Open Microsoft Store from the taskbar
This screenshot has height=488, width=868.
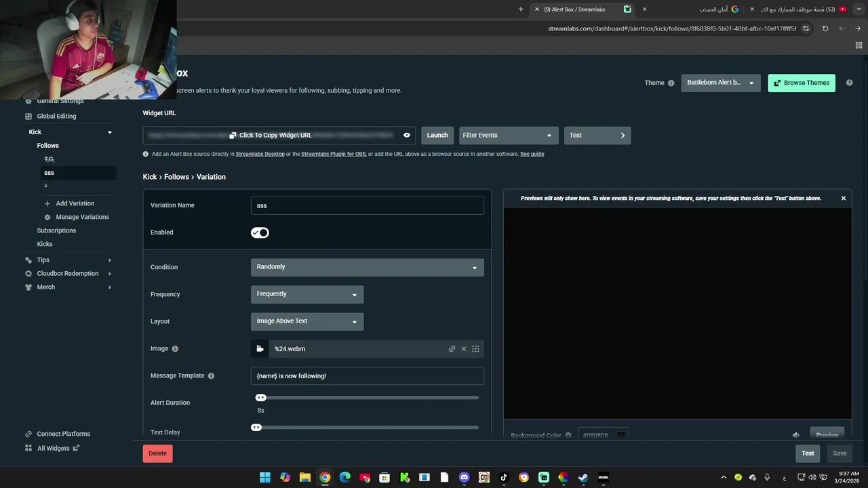pyautogui.click(x=384, y=477)
